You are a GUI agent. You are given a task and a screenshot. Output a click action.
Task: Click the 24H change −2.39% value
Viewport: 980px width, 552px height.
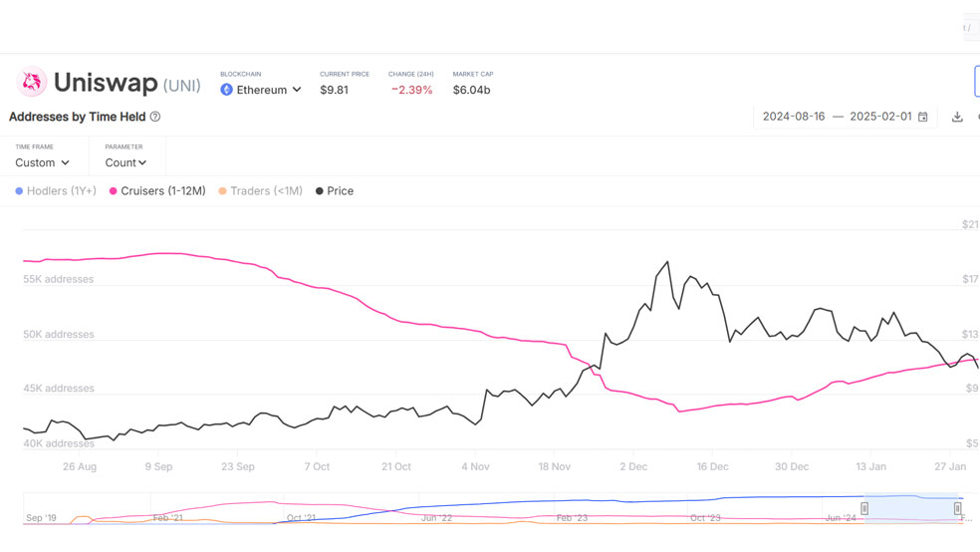coord(412,90)
